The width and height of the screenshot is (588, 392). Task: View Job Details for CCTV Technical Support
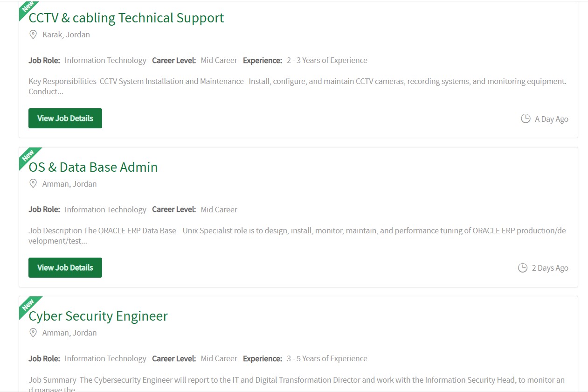(x=65, y=119)
